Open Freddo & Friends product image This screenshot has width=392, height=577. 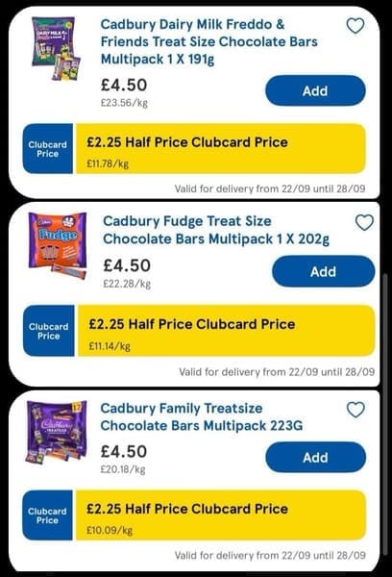(x=56, y=48)
